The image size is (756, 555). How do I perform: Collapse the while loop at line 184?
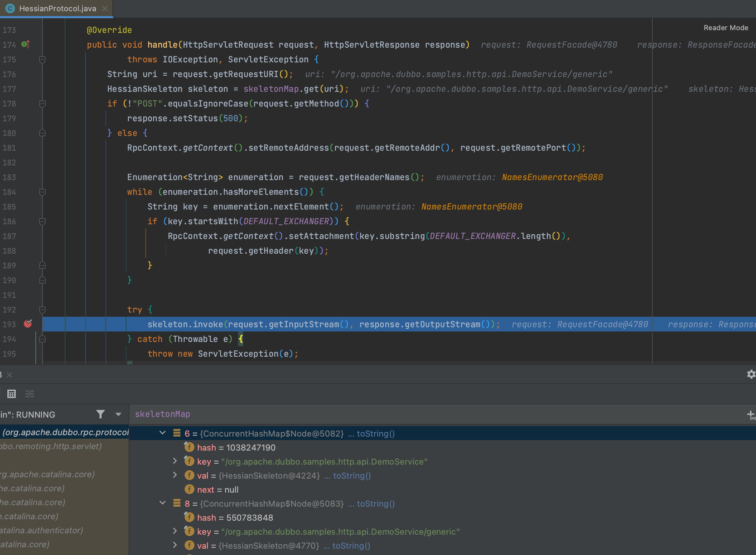click(x=42, y=192)
